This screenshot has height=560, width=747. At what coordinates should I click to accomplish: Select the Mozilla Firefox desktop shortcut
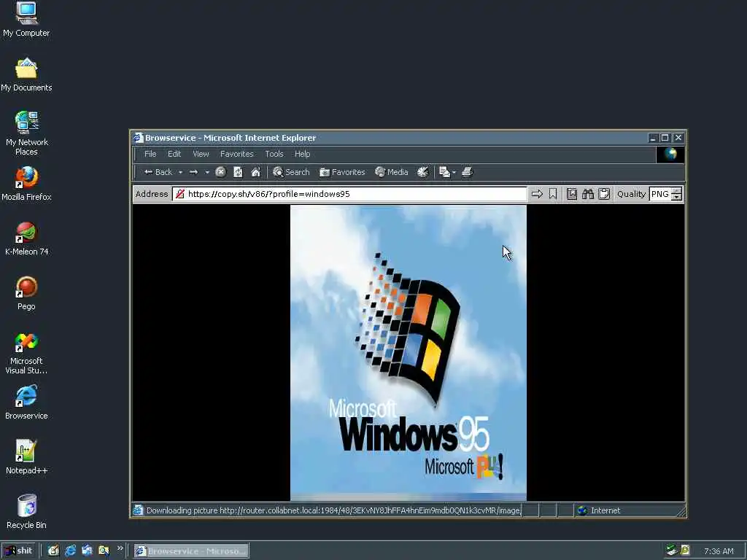(x=26, y=184)
